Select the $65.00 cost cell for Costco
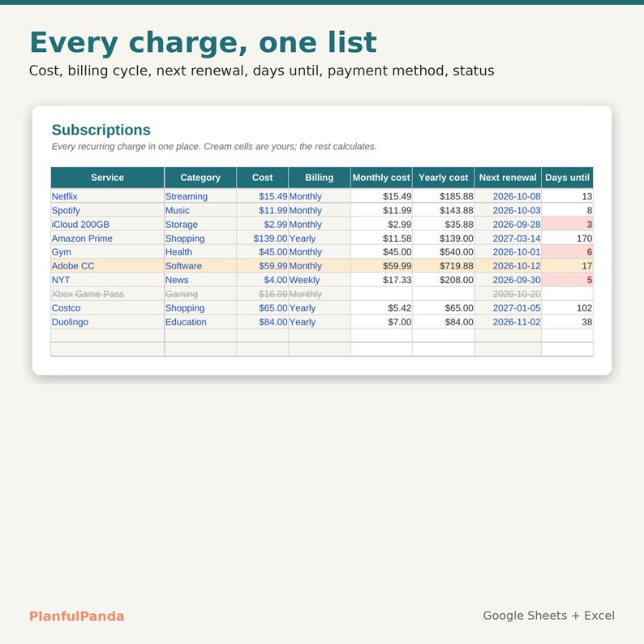The height and width of the screenshot is (644, 644). [x=263, y=307]
